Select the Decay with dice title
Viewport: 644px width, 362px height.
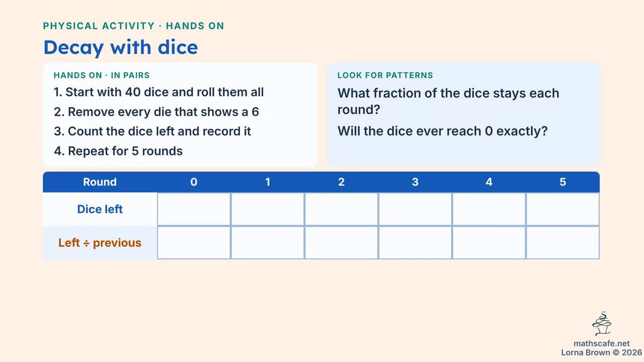(121, 47)
